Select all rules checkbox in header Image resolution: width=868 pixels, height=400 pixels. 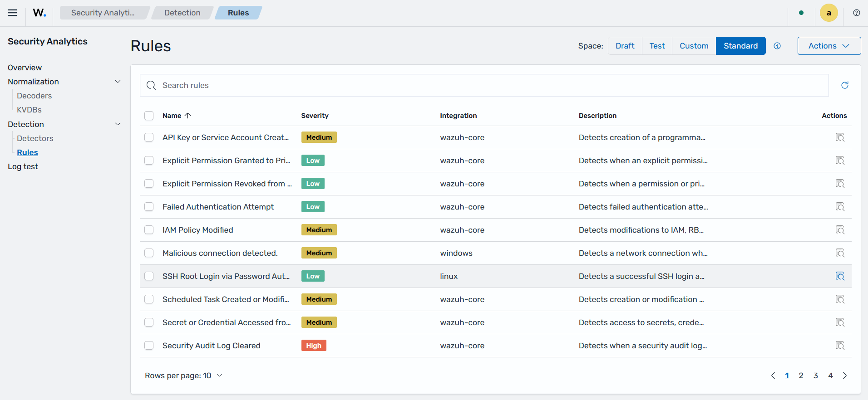click(x=149, y=116)
